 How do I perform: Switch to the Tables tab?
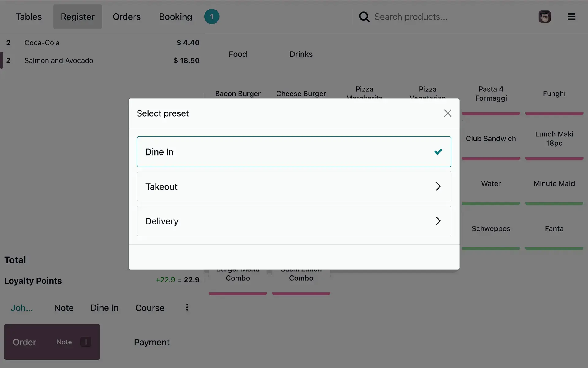[28, 17]
